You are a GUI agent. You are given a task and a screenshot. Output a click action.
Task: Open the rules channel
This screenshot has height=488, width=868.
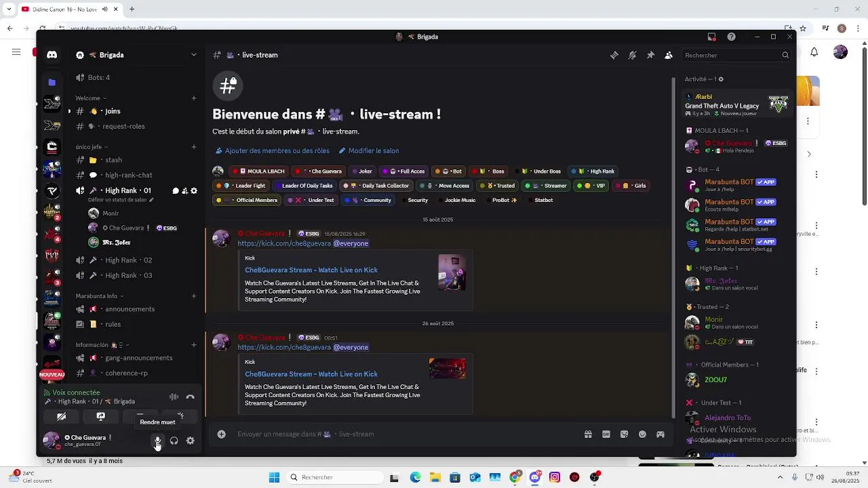134,324
